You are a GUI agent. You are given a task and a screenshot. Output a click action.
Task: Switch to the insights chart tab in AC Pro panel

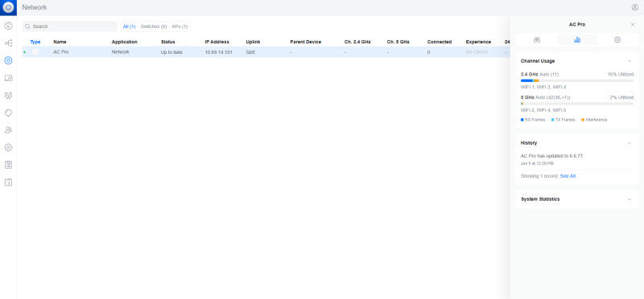(x=577, y=39)
